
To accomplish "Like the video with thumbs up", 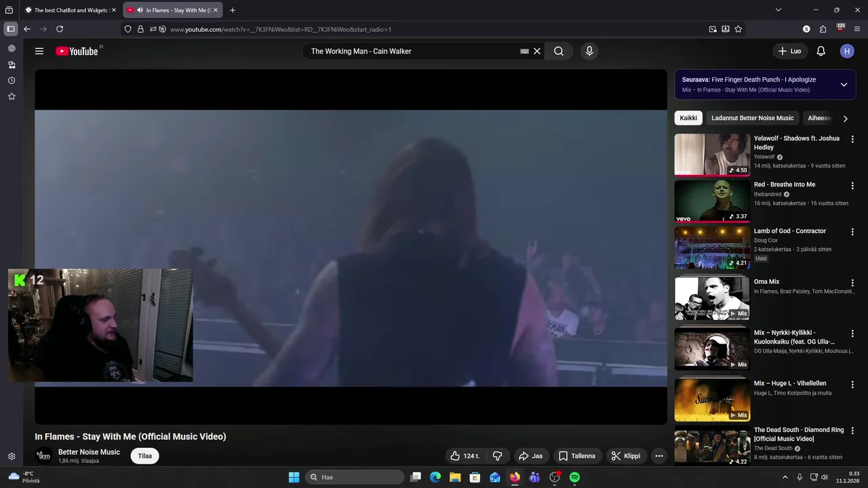I will [464, 456].
